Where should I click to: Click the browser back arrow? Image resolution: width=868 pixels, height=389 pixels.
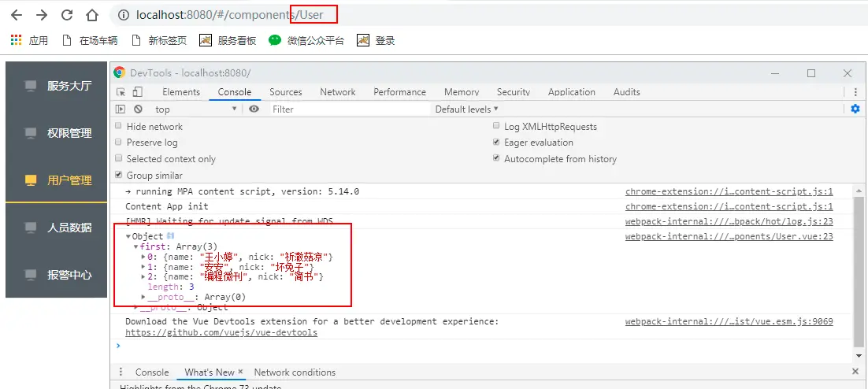tap(17, 15)
